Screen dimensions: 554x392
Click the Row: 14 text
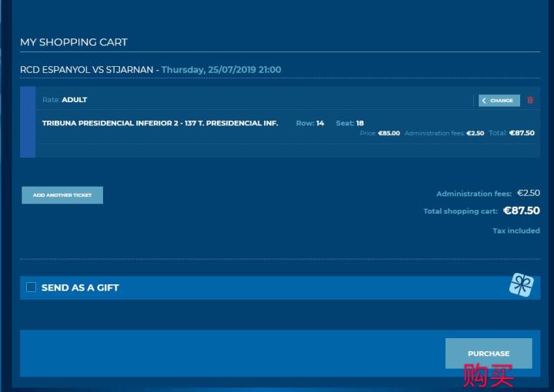(310, 123)
